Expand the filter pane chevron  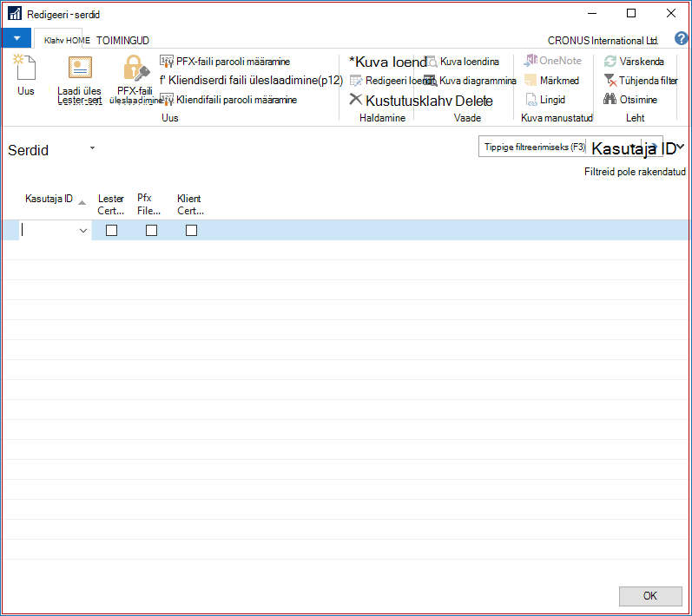click(681, 147)
